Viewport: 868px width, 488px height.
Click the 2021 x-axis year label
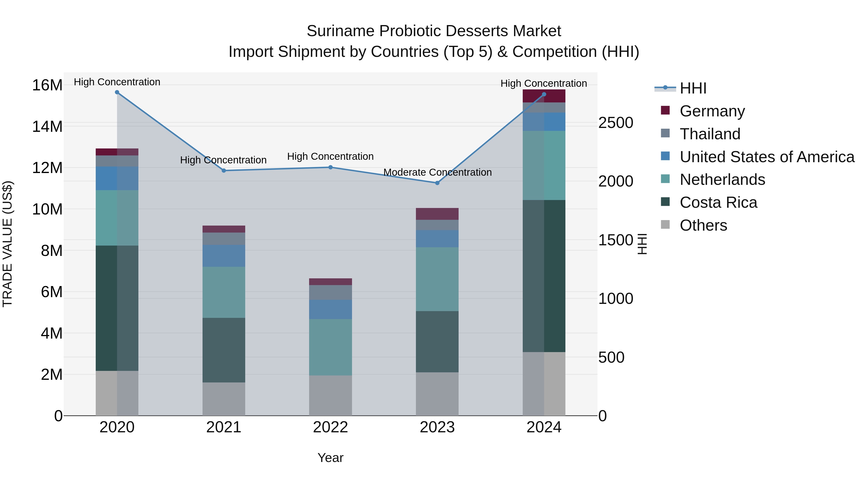tap(224, 427)
